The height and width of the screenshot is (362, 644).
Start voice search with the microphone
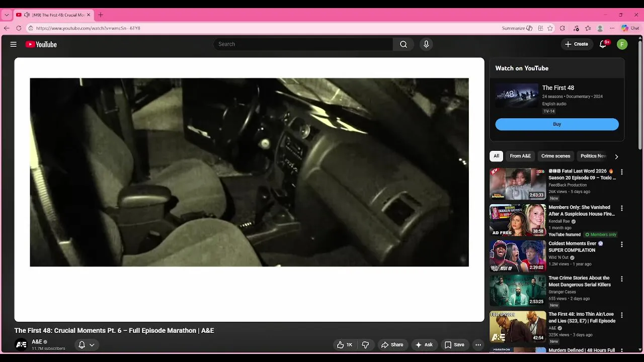click(426, 44)
